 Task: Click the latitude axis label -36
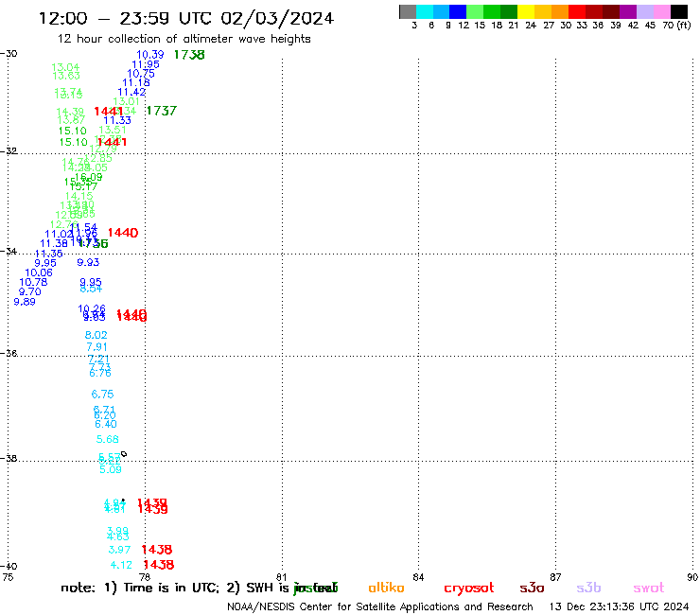point(9,353)
